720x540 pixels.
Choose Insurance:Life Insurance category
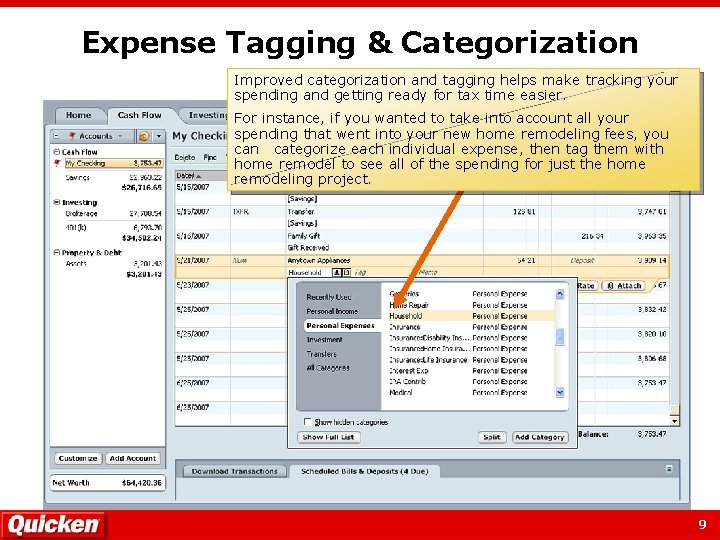[x=471, y=360]
